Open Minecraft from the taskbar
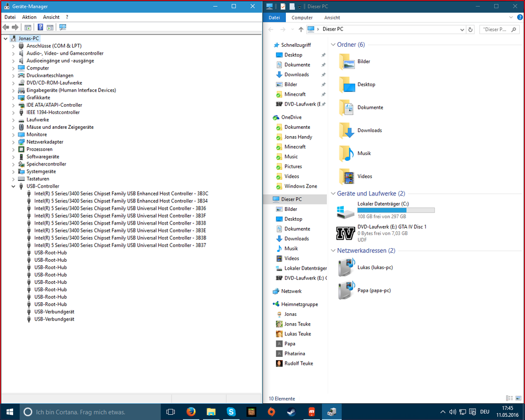 (x=251, y=412)
